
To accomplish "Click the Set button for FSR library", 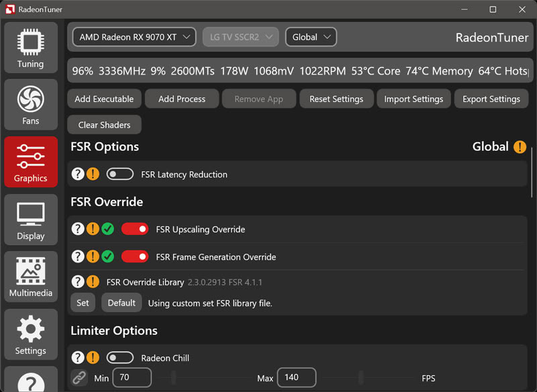I will 83,303.
